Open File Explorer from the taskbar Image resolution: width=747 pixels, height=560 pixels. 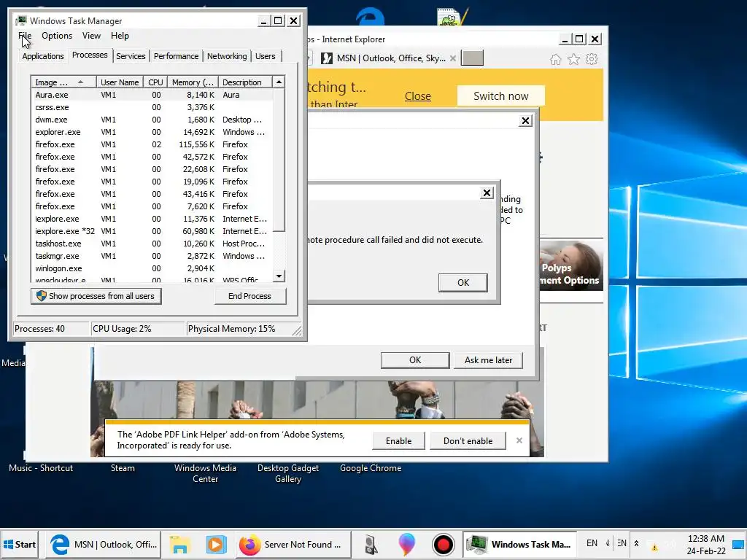pos(179,544)
